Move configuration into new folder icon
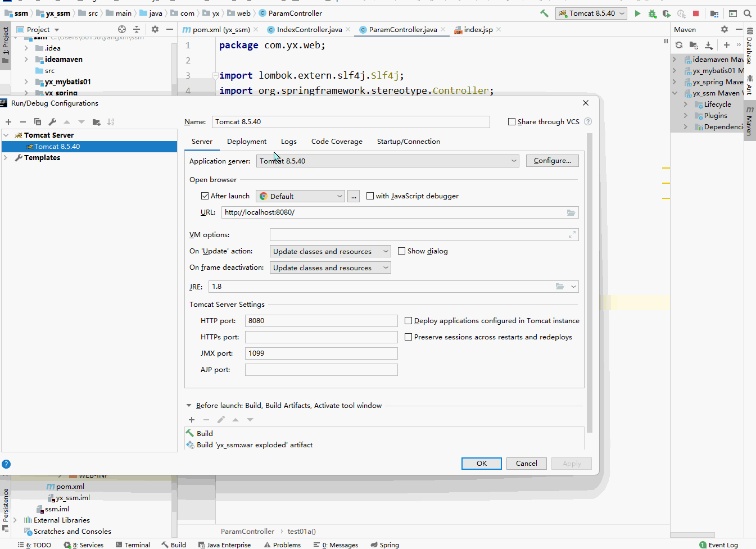 (x=96, y=122)
